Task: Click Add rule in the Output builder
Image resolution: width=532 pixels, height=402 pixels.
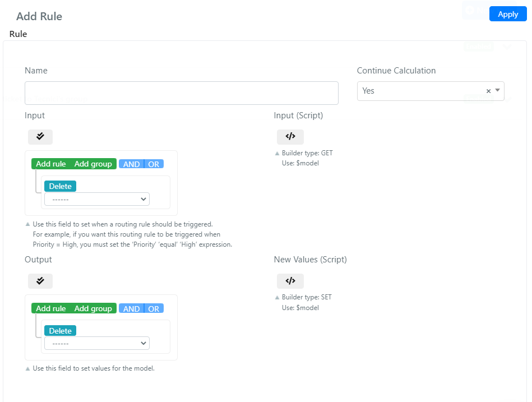Action: pyautogui.click(x=51, y=308)
